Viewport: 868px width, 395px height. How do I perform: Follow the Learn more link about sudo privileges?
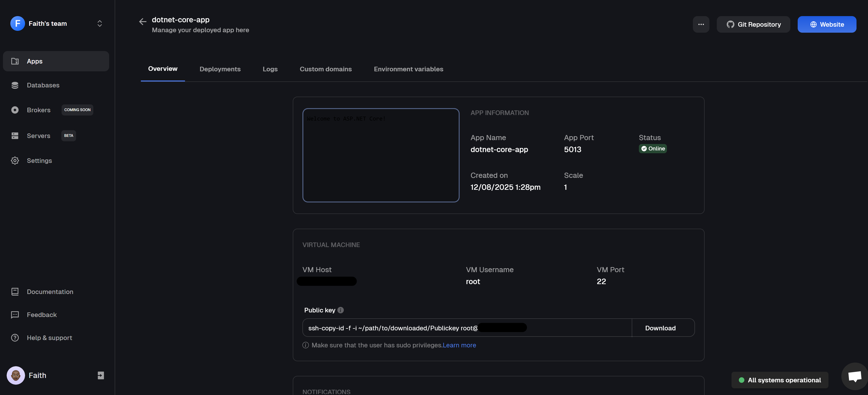(x=459, y=345)
